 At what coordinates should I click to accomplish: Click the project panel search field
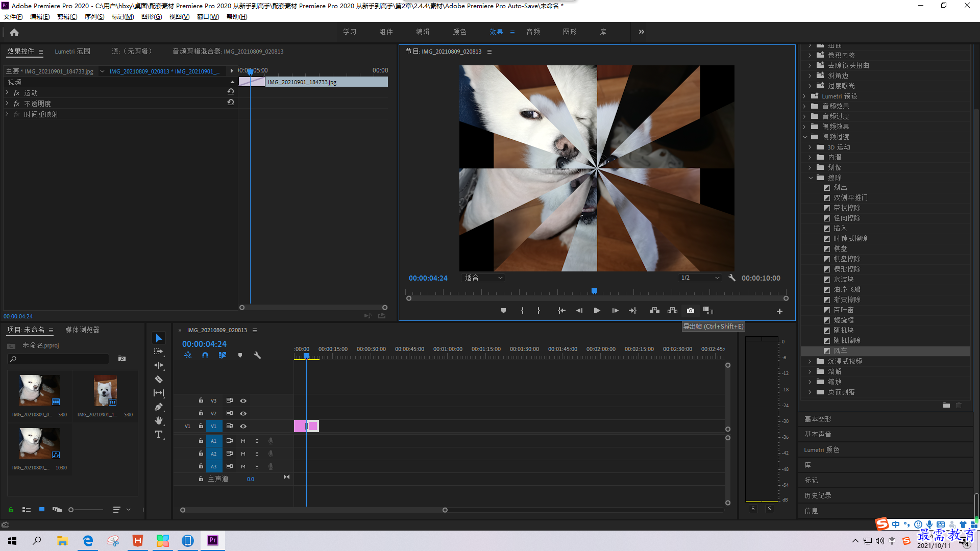[59, 359]
